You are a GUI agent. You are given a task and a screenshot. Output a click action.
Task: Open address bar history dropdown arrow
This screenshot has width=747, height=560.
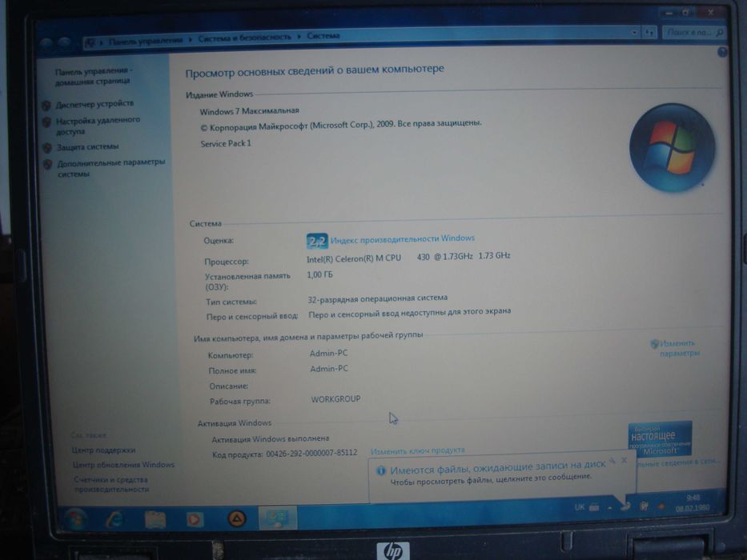635,32
